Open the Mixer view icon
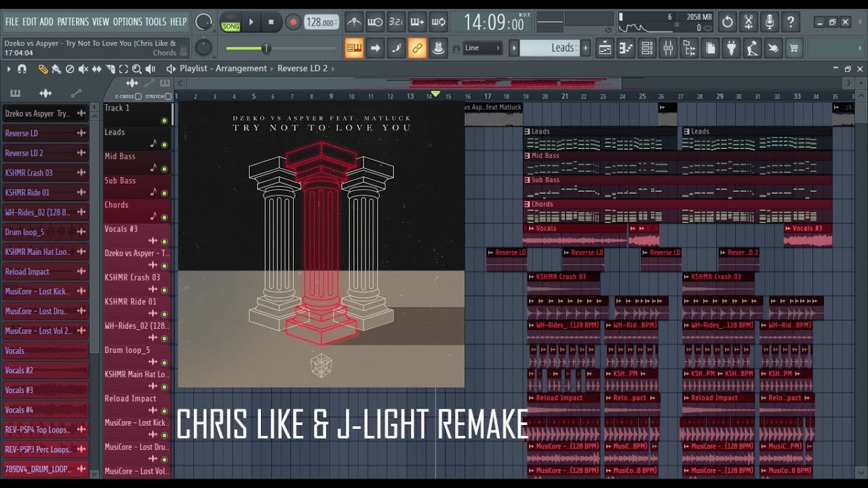 click(668, 47)
